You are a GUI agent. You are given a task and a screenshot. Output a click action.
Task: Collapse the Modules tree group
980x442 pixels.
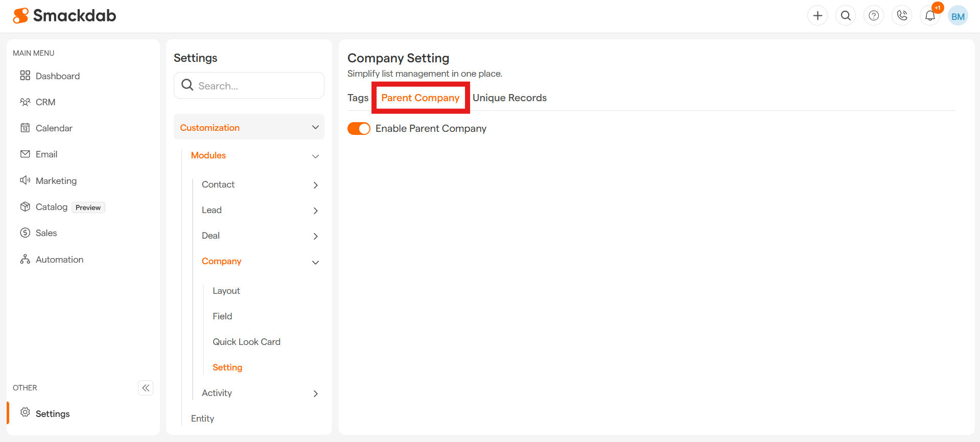point(315,156)
